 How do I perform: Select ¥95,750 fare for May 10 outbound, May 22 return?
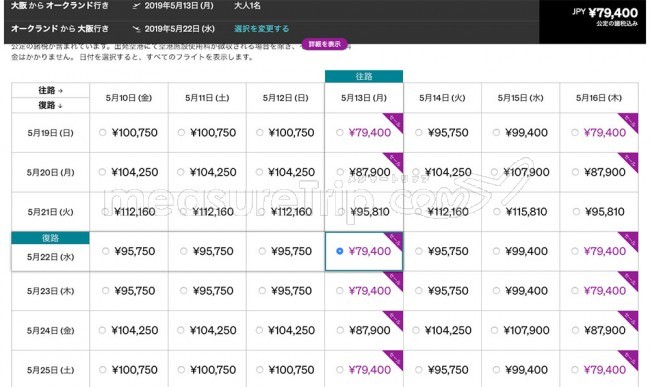click(x=129, y=251)
